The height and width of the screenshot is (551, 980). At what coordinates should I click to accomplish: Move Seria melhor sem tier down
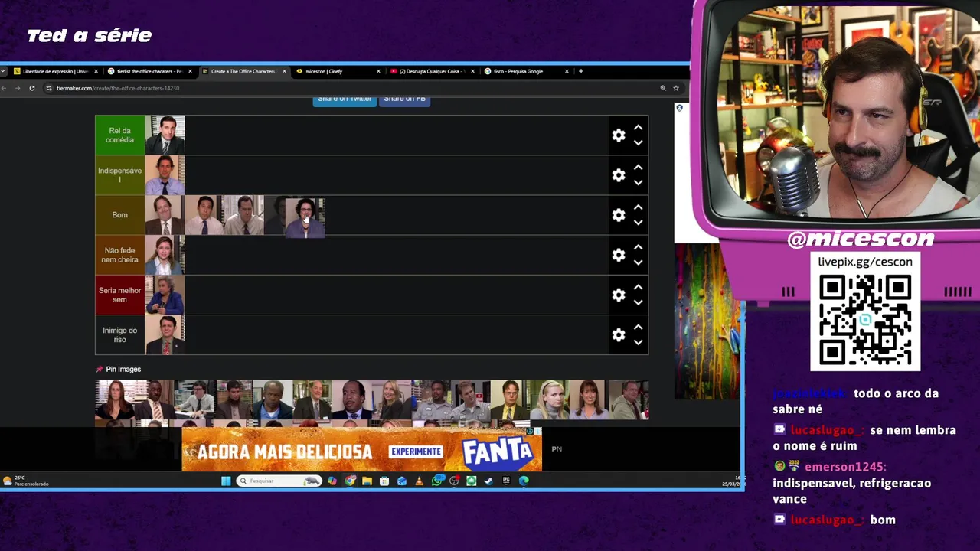pyautogui.click(x=638, y=302)
